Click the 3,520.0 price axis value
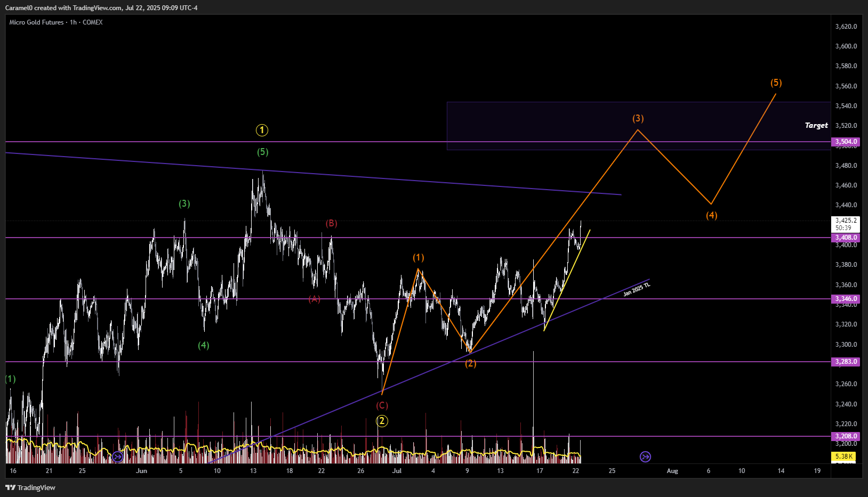The width and height of the screenshot is (868, 497). pyautogui.click(x=846, y=126)
